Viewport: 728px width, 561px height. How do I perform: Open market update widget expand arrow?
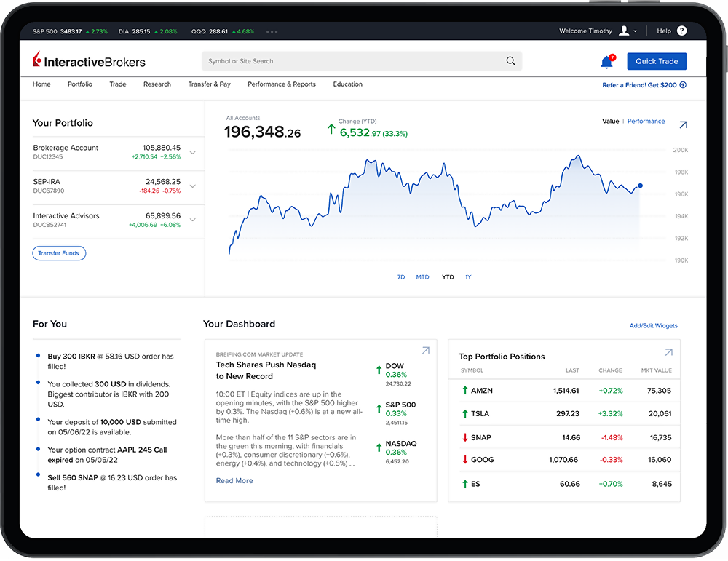[426, 351]
